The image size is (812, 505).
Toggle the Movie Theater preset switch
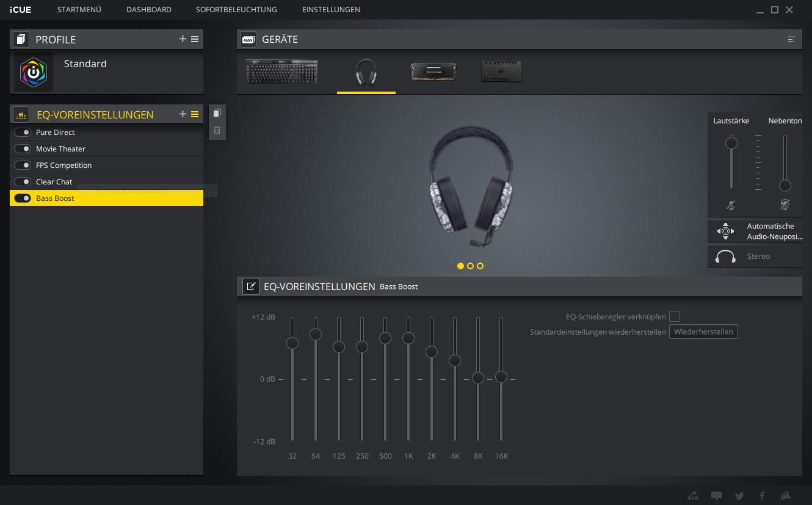tap(23, 149)
